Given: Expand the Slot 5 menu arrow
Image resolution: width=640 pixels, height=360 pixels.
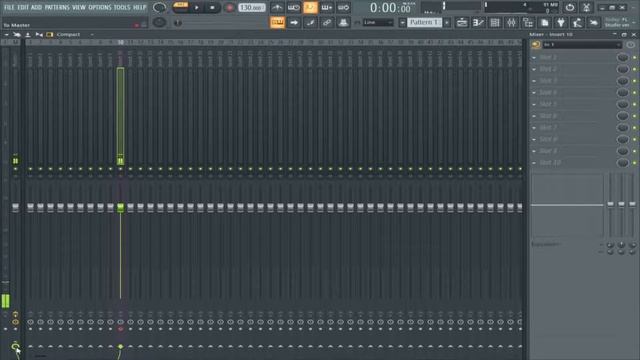Looking at the screenshot, I should (534, 104).
